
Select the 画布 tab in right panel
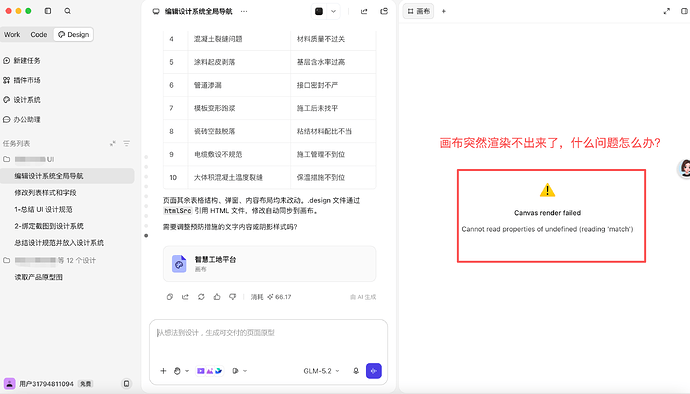(x=418, y=11)
